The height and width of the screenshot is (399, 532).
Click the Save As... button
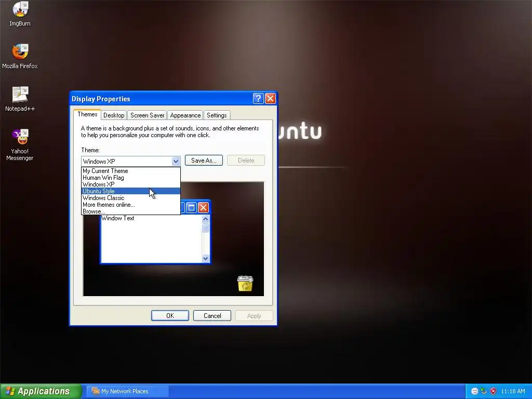pyautogui.click(x=204, y=161)
